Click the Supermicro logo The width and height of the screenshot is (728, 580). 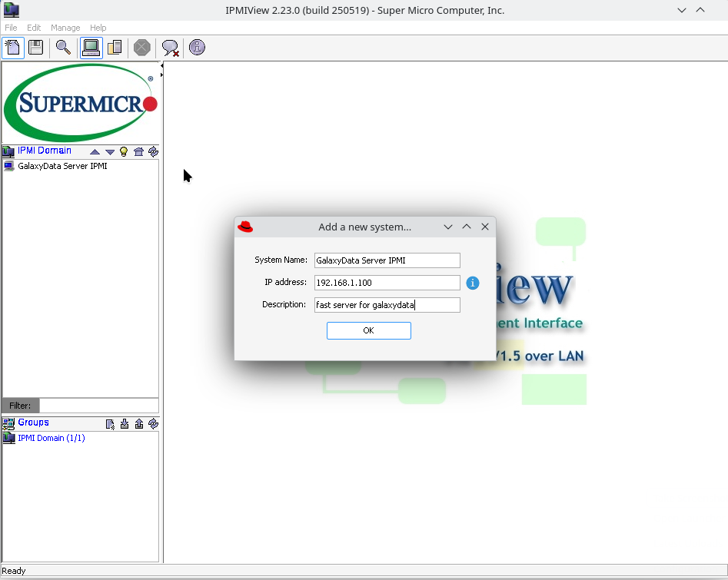click(81, 102)
